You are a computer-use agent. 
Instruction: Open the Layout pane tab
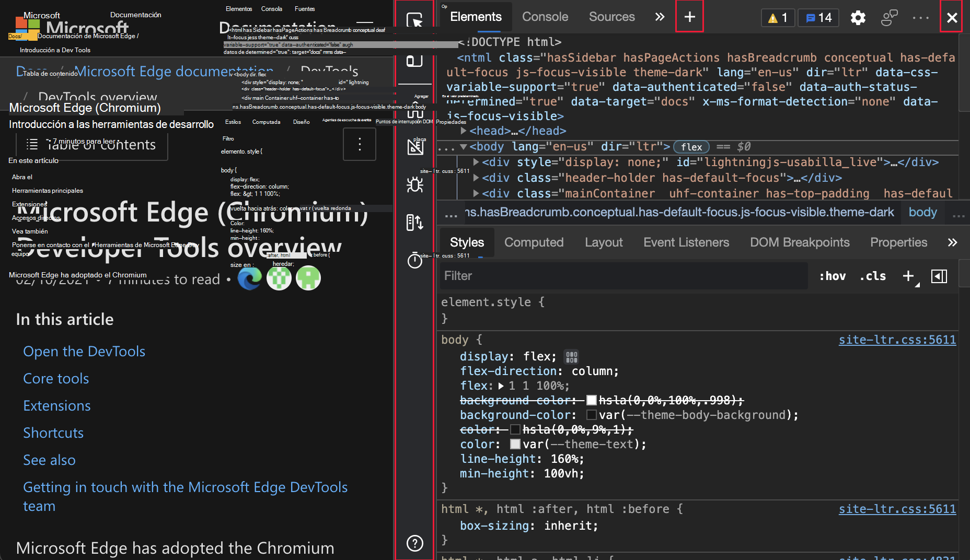point(604,242)
